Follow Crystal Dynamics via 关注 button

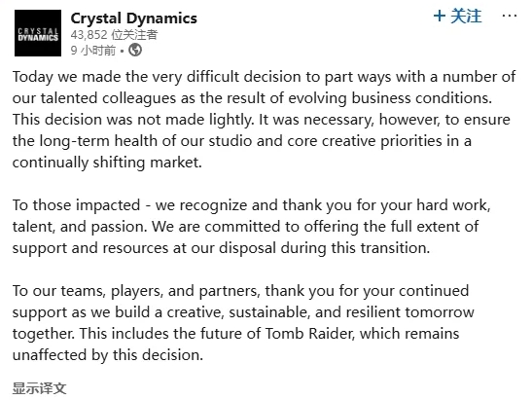tap(457, 16)
